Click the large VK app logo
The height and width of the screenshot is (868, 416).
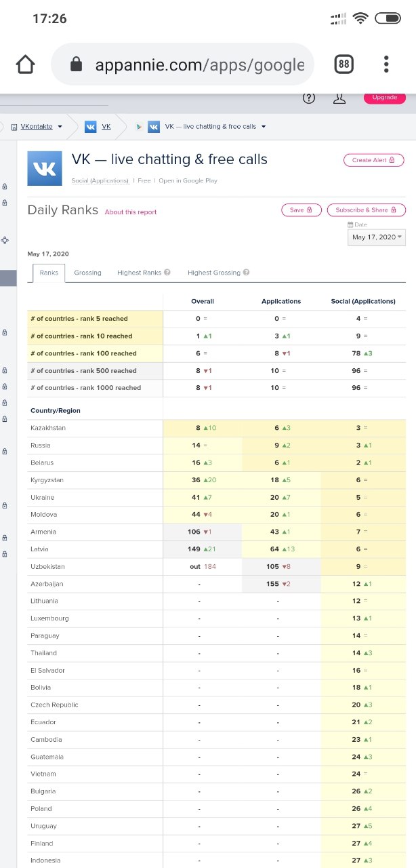click(x=45, y=168)
